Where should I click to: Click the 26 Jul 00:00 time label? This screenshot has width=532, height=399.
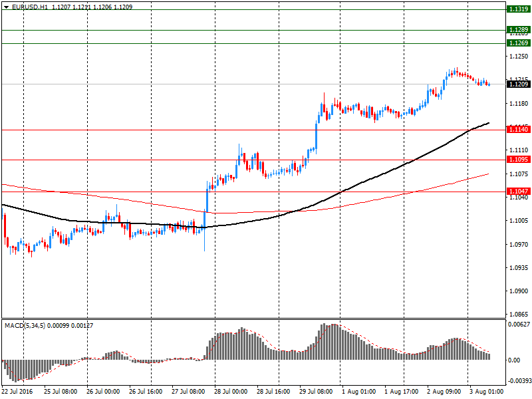[x=103, y=392]
